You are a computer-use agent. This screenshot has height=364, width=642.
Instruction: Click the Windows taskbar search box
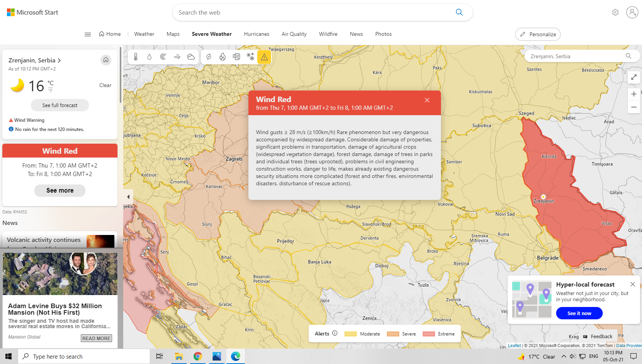[x=84, y=356]
